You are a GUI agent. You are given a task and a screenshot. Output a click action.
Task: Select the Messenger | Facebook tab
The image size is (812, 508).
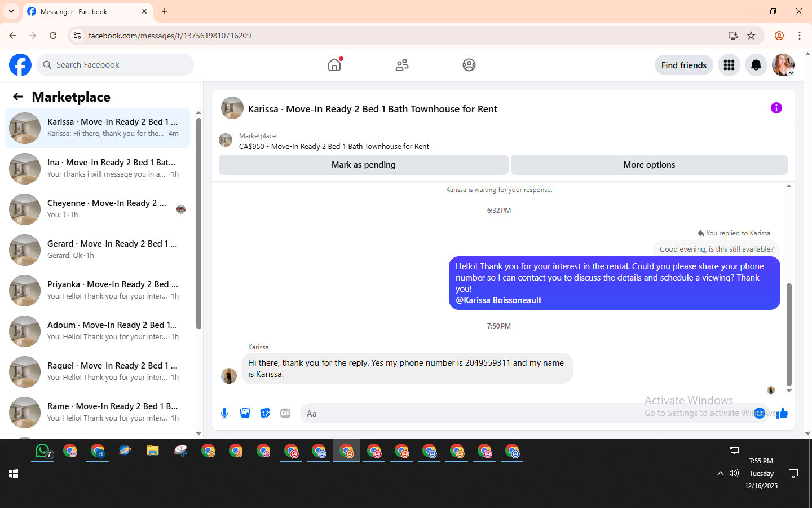click(87, 12)
